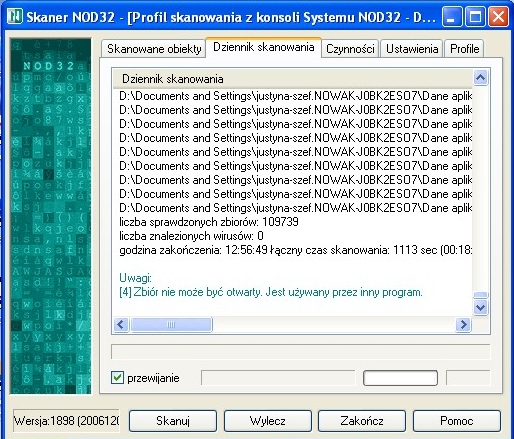Click the log's scroll up arrow
This screenshot has height=439, width=514.
pyautogui.click(x=480, y=78)
